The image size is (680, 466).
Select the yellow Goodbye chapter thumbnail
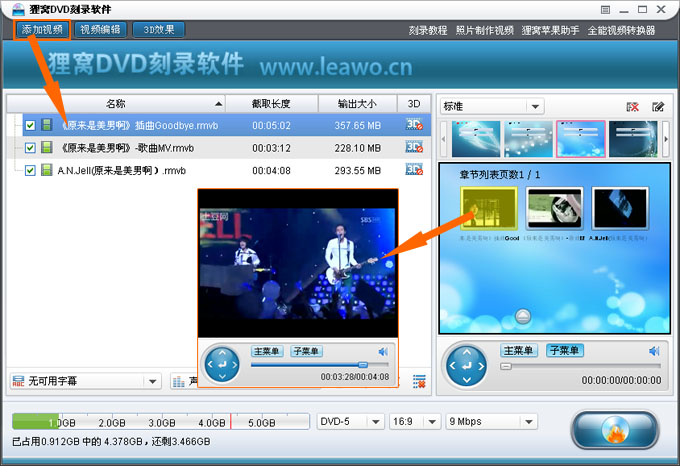[x=489, y=208]
